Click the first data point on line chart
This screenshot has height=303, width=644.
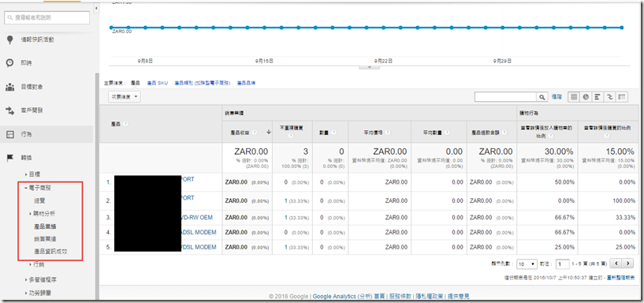pyautogui.click(x=111, y=28)
